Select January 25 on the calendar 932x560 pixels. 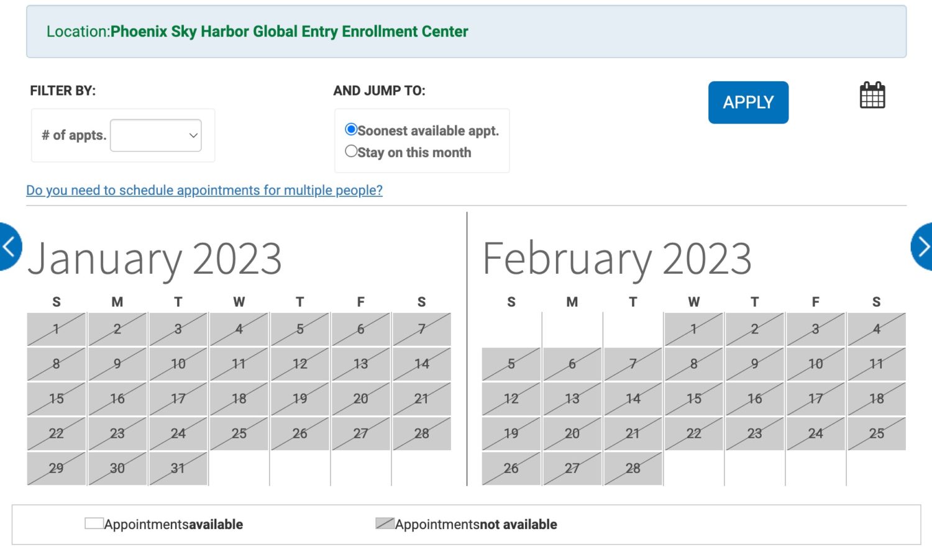(x=239, y=433)
